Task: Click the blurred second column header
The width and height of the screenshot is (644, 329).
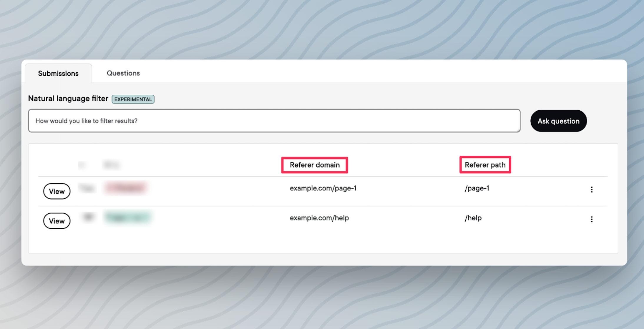Action: coord(111,165)
